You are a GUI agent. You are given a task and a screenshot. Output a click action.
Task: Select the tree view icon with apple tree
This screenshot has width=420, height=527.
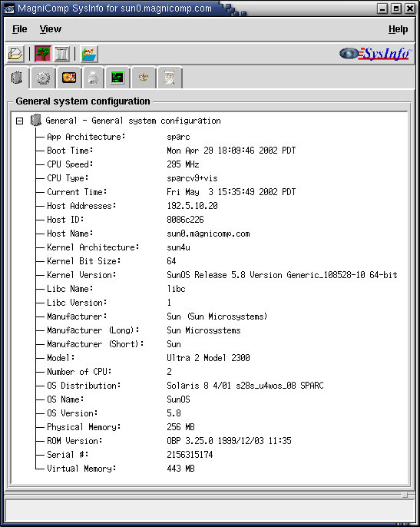click(43, 54)
